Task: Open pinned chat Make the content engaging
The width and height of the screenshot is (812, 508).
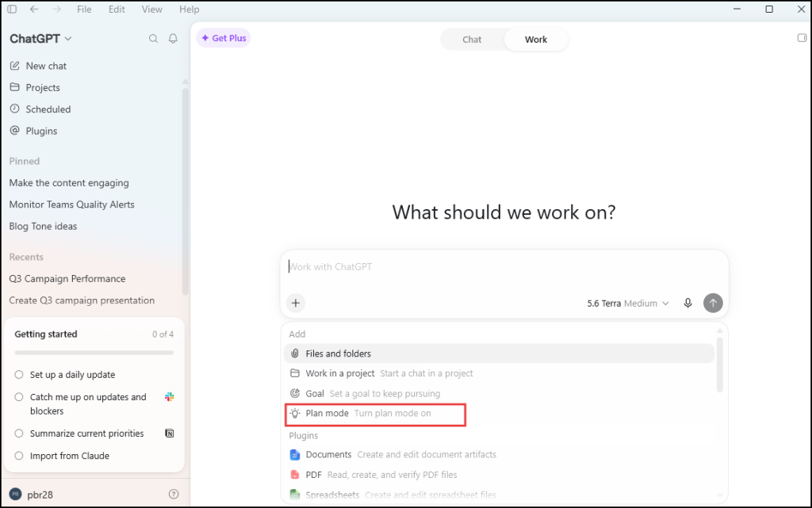Action: 69,182
